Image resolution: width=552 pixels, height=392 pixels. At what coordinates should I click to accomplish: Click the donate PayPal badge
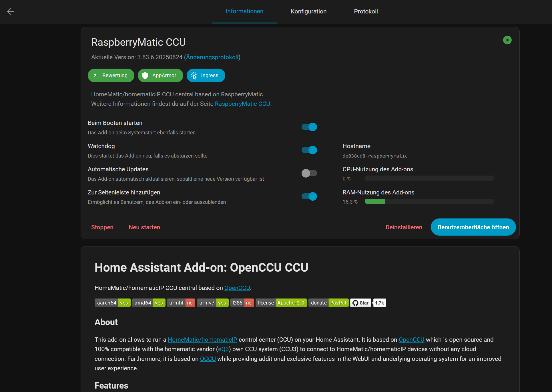pyautogui.click(x=328, y=303)
